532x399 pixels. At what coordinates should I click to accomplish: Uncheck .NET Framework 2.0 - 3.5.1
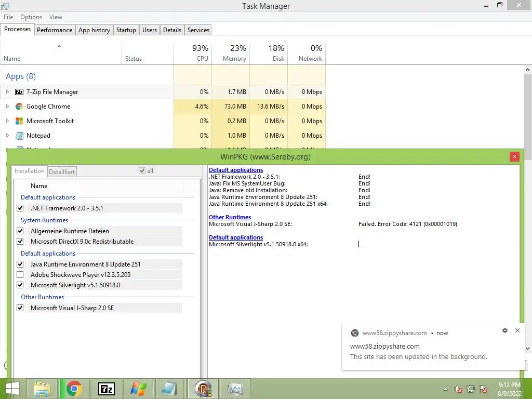(x=20, y=208)
